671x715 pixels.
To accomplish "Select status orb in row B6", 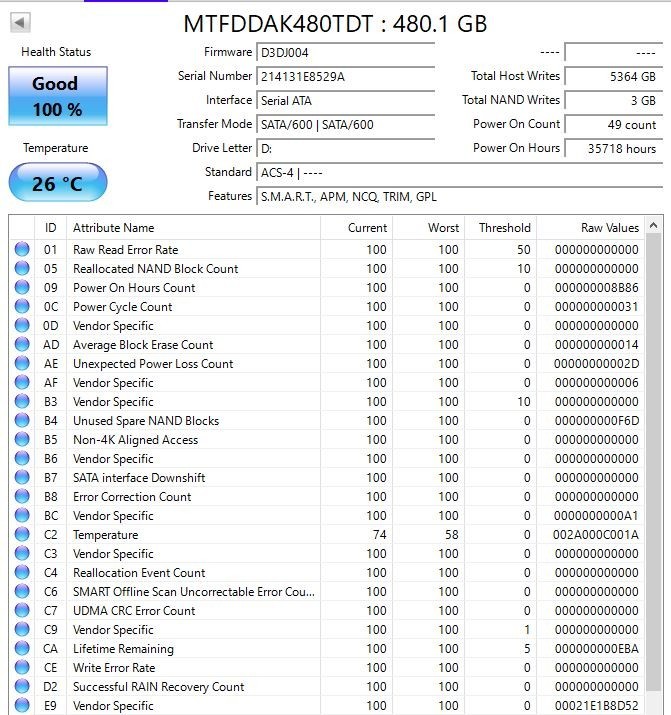I will pos(22,458).
